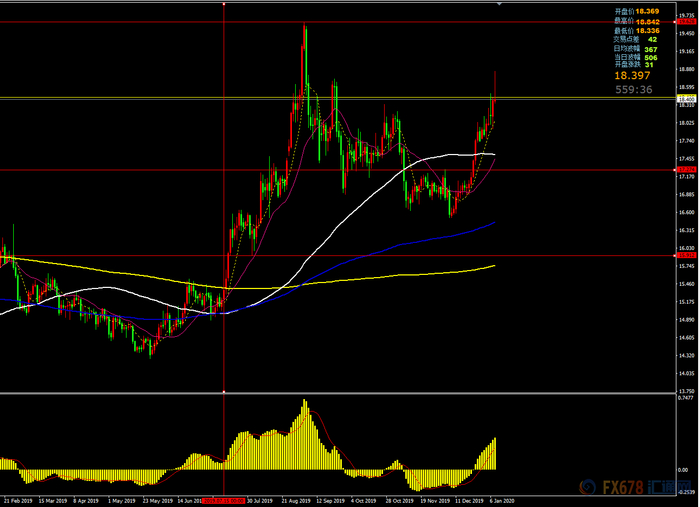The width and height of the screenshot is (700, 507).
Task: Click the red 17.274 price level tag
Action: point(687,170)
